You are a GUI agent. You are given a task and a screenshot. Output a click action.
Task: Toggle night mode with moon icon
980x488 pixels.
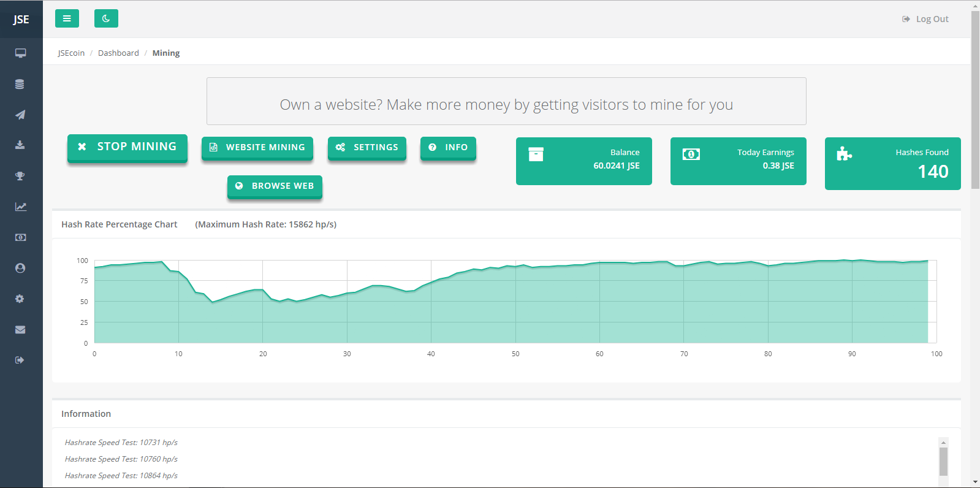click(106, 18)
